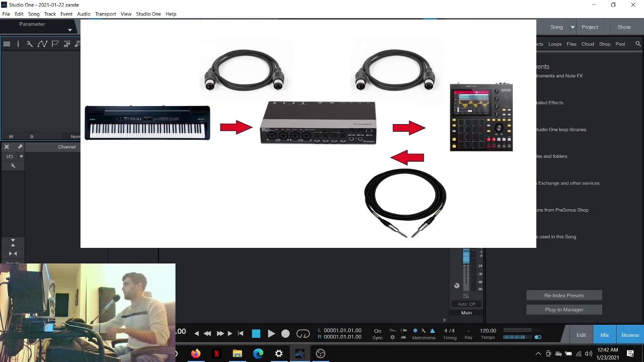
Task: Close the mixer panel with the X icon
Action: tap(7, 147)
